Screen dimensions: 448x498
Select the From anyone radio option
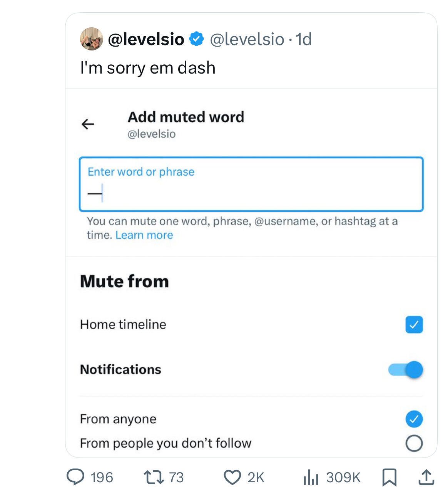[x=414, y=419]
